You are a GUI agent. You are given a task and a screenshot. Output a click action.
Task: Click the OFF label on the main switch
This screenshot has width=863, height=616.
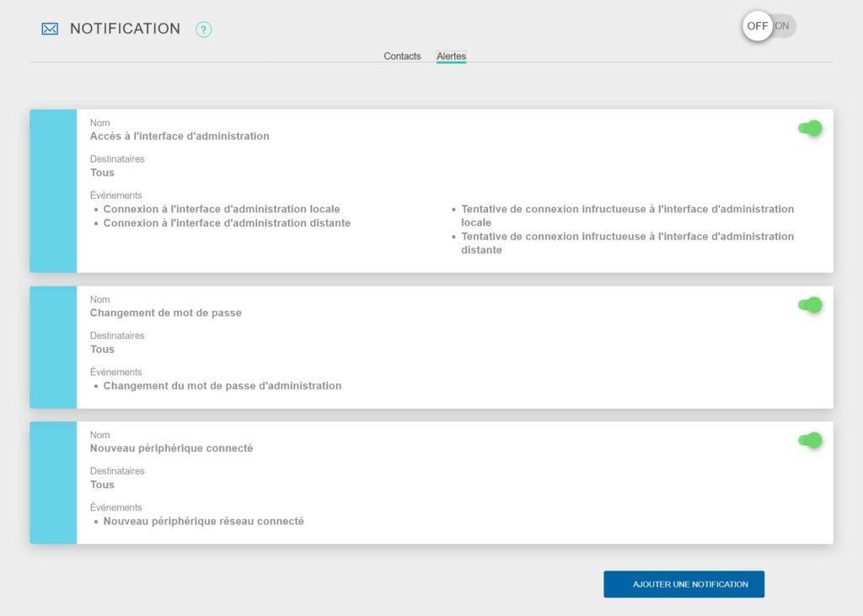[756, 26]
